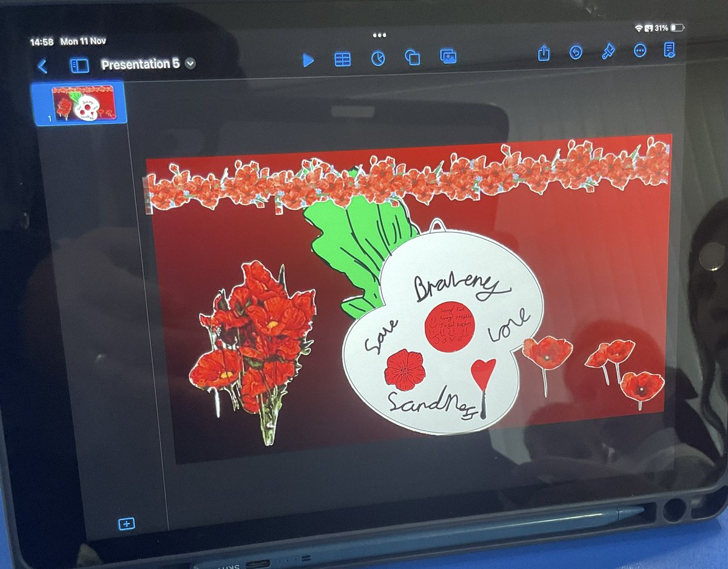
Task: Open the iPadOS multitasking menu dots
Action: pyautogui.click(x=379, y=35)
